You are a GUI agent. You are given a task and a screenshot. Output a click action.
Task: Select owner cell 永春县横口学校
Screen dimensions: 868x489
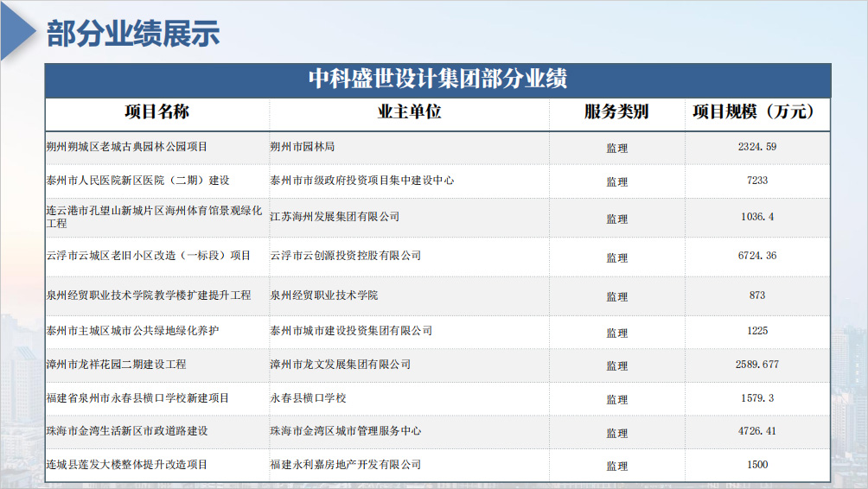pos(308,398)
